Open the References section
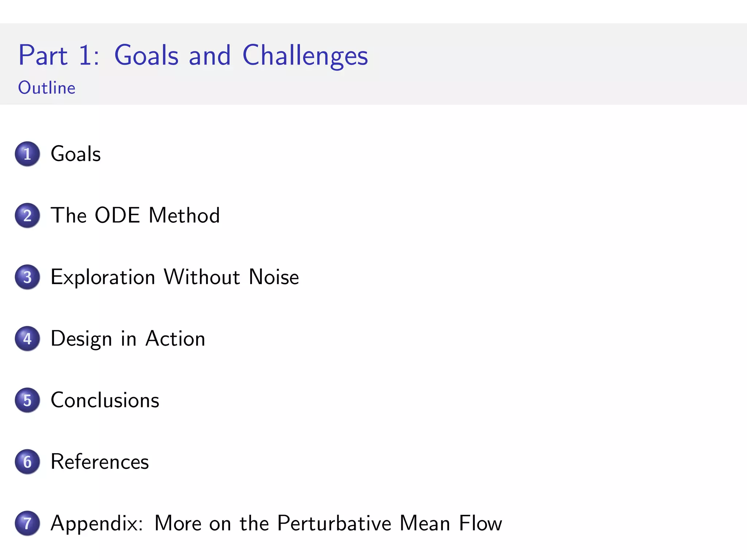 point(100,462)
